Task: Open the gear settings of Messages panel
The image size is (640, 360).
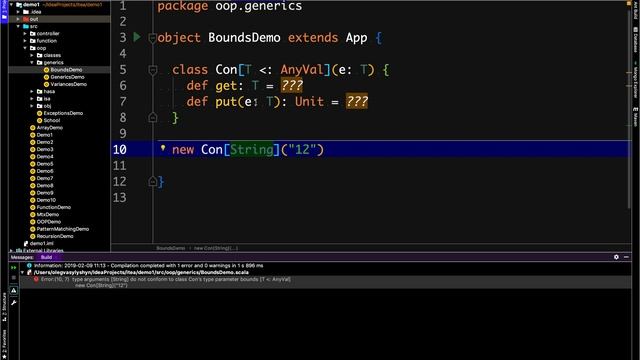Action: point(616,257)
